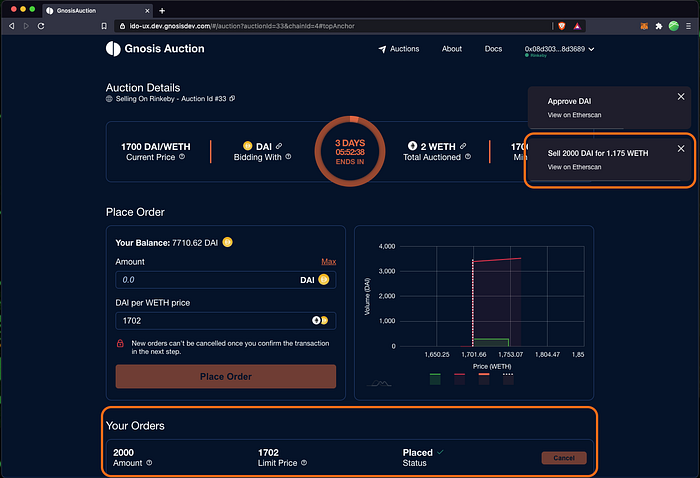
Task: Close the Sell 2000 DAI notification
Action: pyautogui.click(x=681, y=149)
